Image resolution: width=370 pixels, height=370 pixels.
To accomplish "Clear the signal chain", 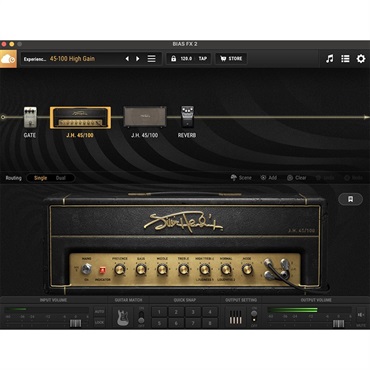I will click(297, 178).
